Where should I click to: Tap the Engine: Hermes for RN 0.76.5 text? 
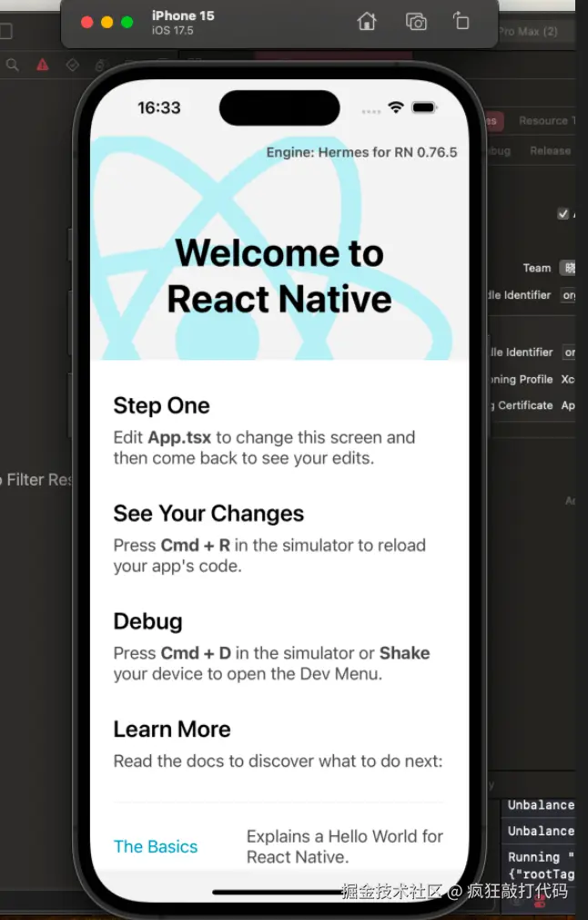click(x=361, y=152)
